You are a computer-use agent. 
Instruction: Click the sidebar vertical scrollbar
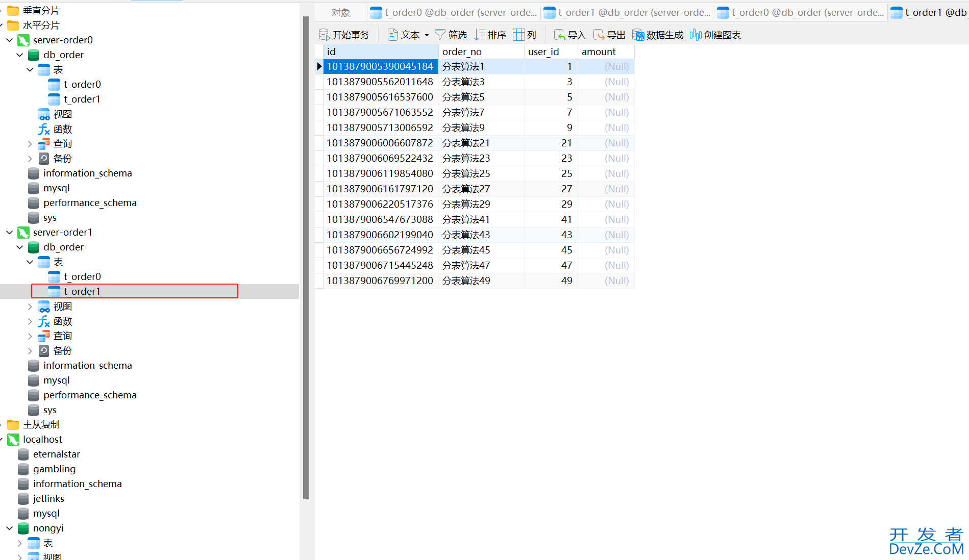pos(306,258)
